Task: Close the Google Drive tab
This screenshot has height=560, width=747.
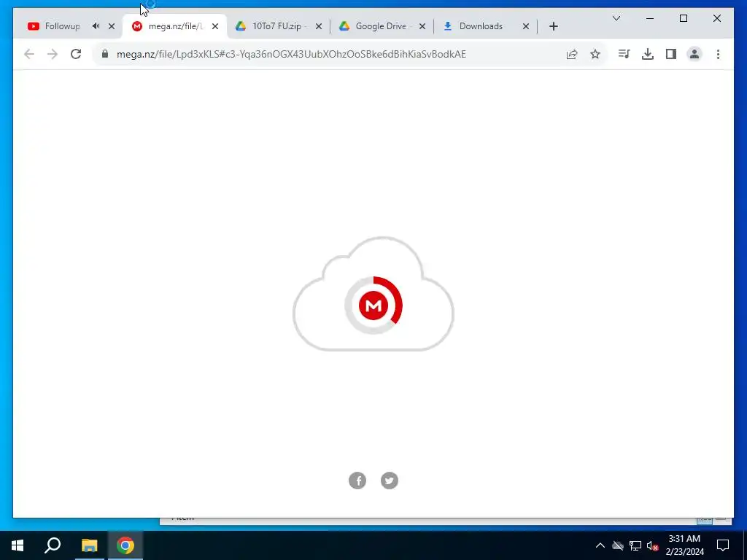Action: pyautogui.click(x=422, y=26)
